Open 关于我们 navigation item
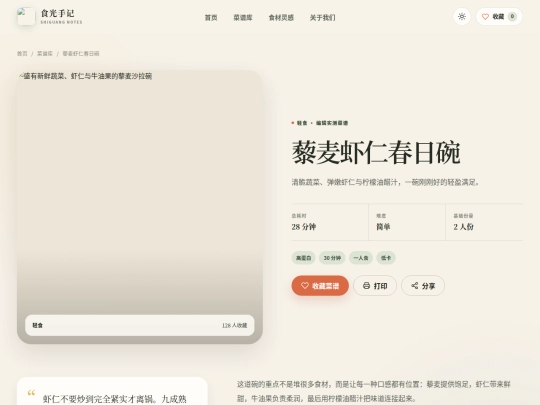 point(322,18)
